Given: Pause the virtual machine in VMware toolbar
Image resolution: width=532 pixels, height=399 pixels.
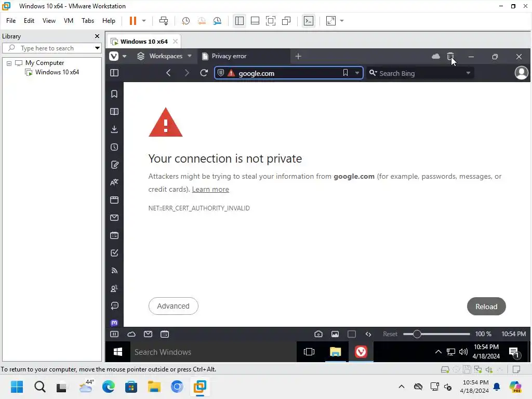Looking at the screenshot, I should click(x=132, y=21).
